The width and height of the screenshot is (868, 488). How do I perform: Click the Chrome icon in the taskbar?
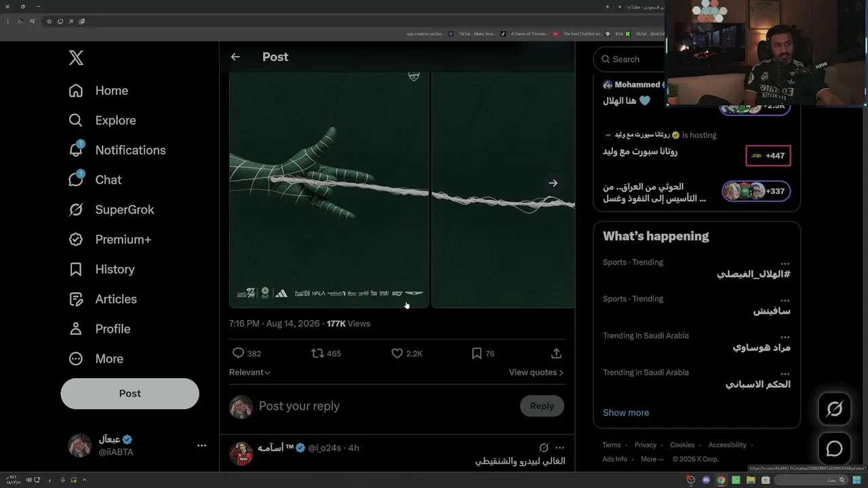coord(721,481)
